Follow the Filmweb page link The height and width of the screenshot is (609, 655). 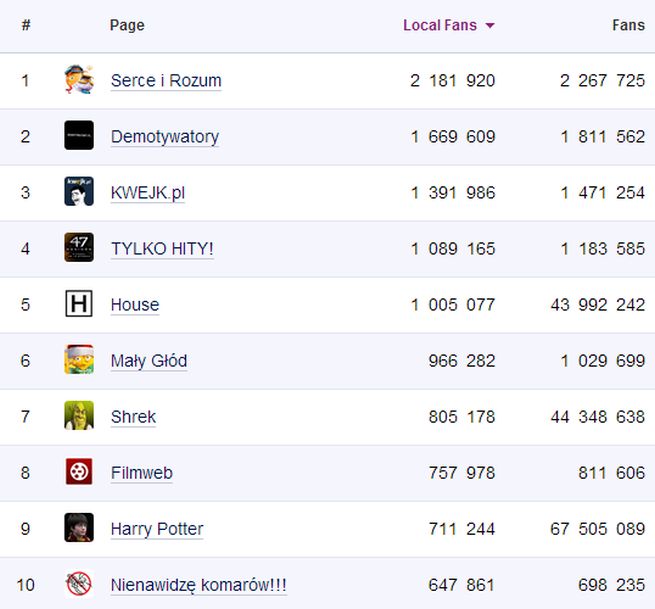pyautogui.click(x=142, y=473)
